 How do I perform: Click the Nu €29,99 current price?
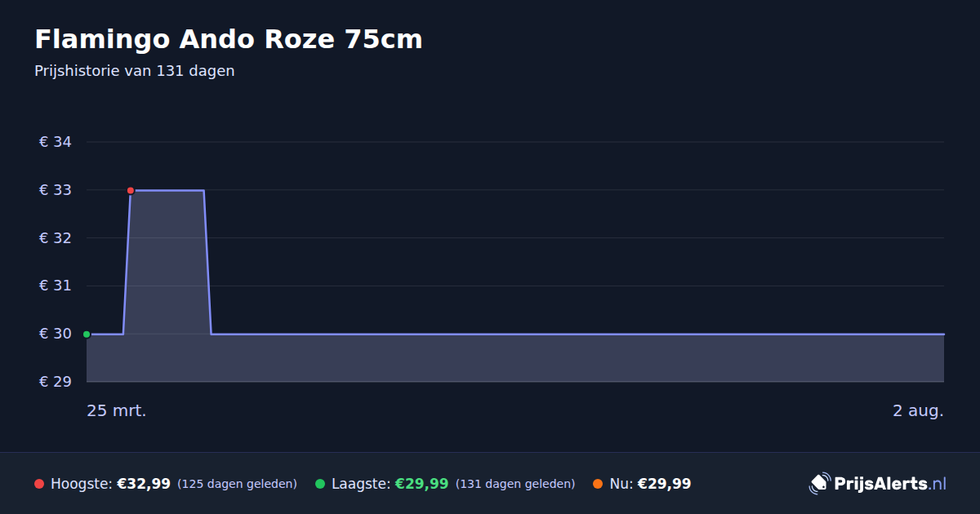[x=664, y=484]
